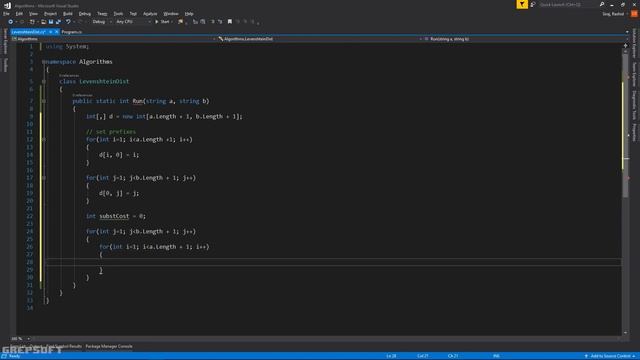The height and width of the screenshot is (360, 640).
Task: Open the Server Explorer side tab
Action: click(x=5, y=41)
